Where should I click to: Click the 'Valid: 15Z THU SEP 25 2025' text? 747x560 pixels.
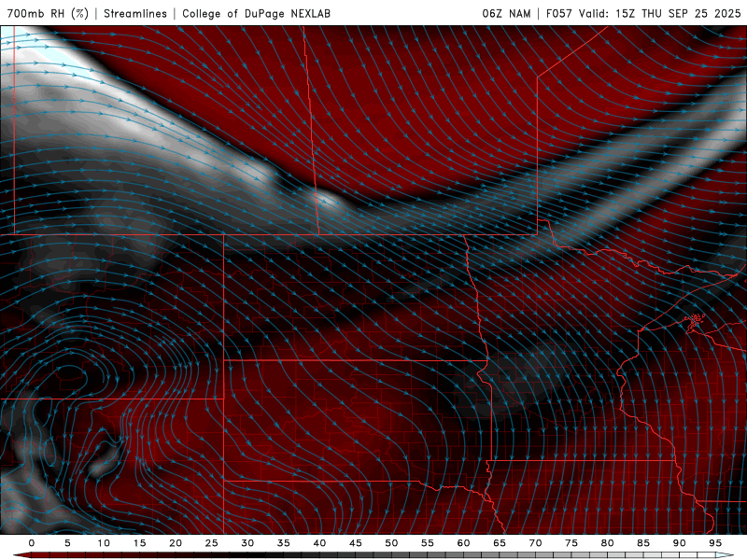click(x=660, y=13)
